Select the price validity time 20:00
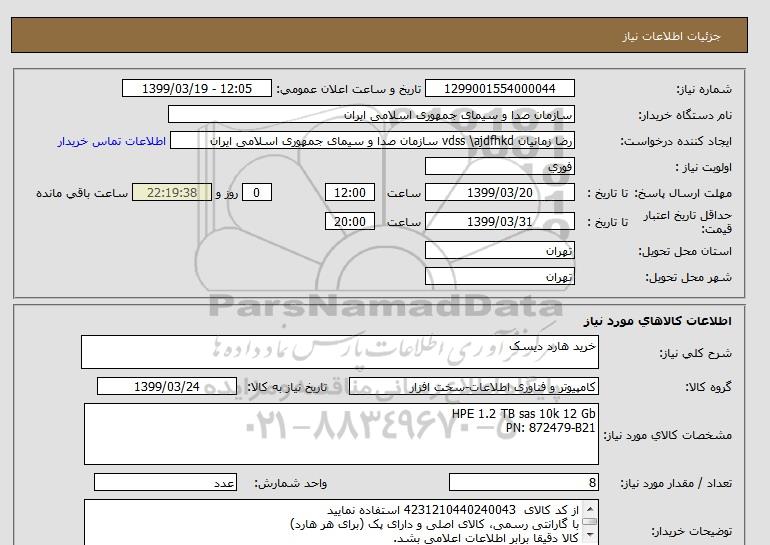770x545 pixels. [x=350, y=221]
